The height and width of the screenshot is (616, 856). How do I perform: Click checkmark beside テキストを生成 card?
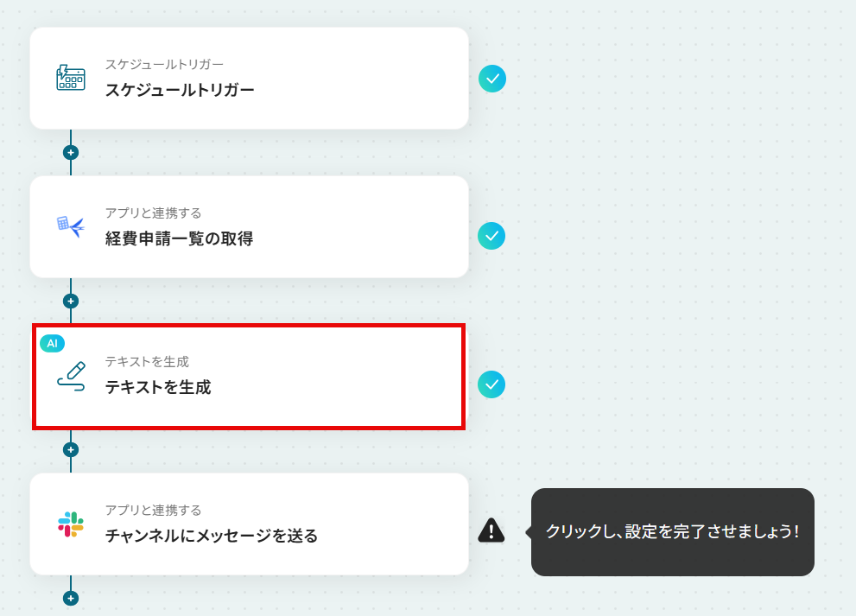tap(491, 384)
